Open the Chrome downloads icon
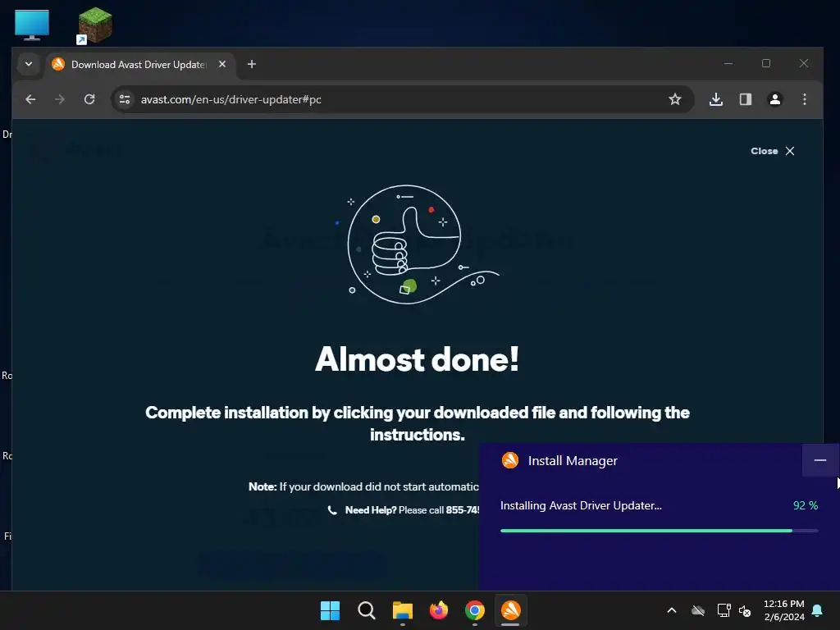This screenshot has height=630, width=840. (x=715, y=99)
